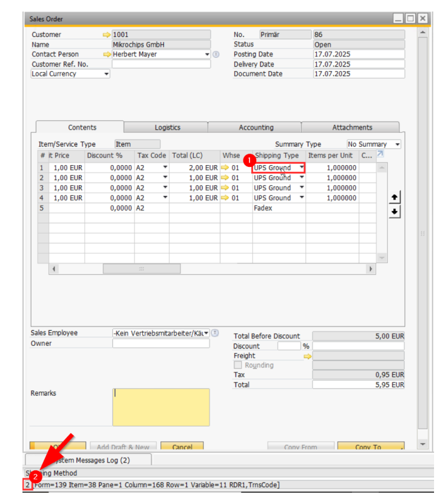Switch to the Logistics tab
This screenshot has height=500, width=448.
167,127
